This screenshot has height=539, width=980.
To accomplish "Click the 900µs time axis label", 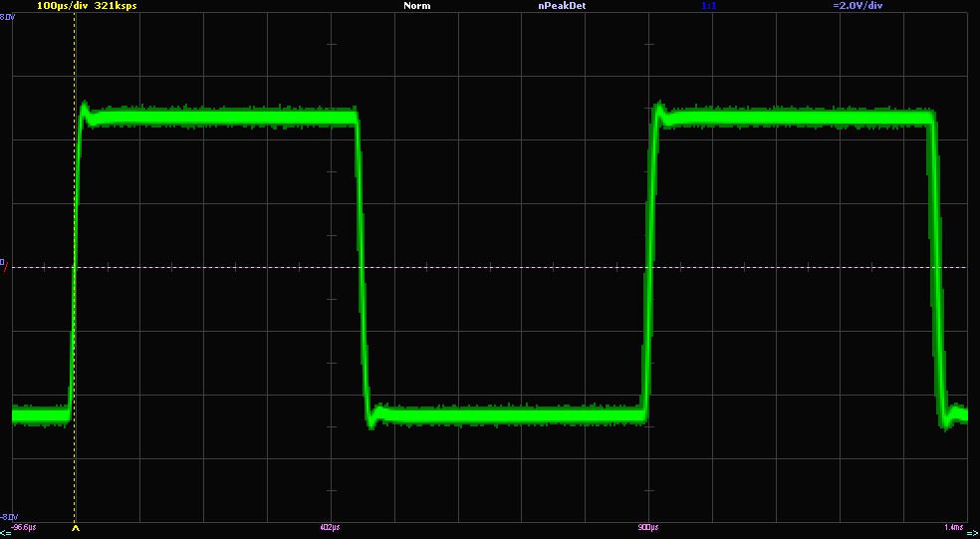I will coord(647,525).
